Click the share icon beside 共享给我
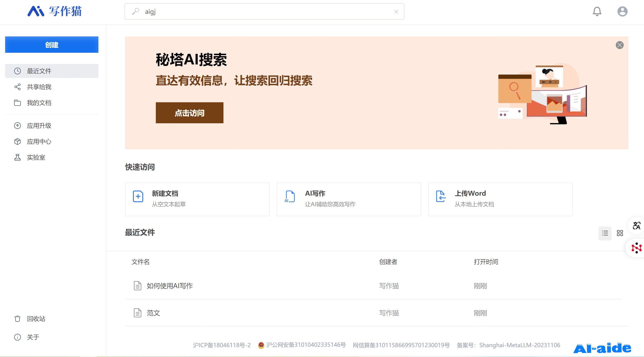The height and width of the screenshot is (357, 644). tap(17, 87)
